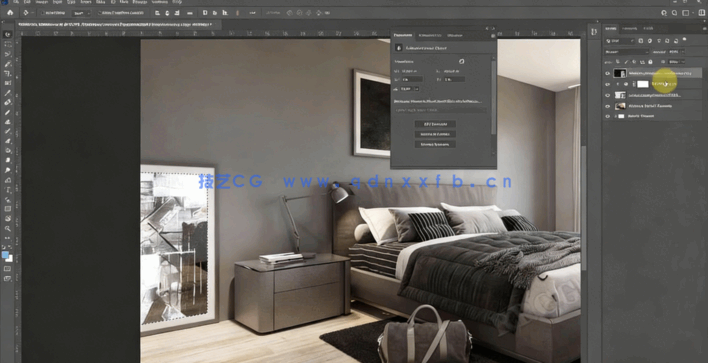Toggle Quick Mask mode icon

click(x=8, y=269)
